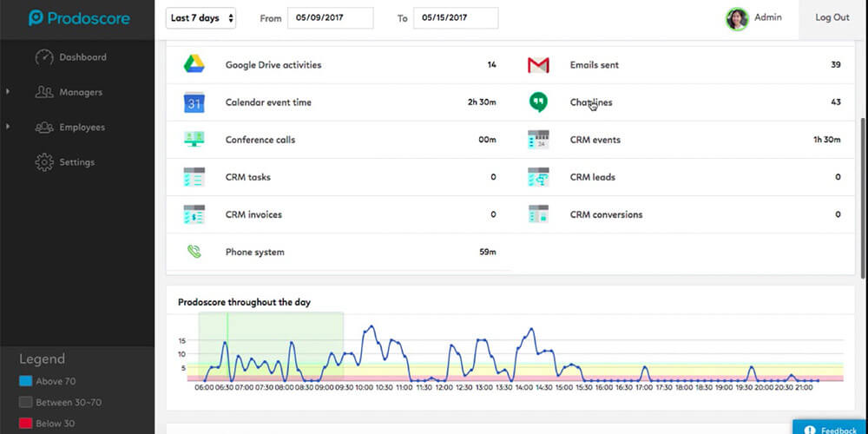The height and width of the screenshot is (434, 868).
Task: Click the CRM tasks icon
Action: click(194, 177)
